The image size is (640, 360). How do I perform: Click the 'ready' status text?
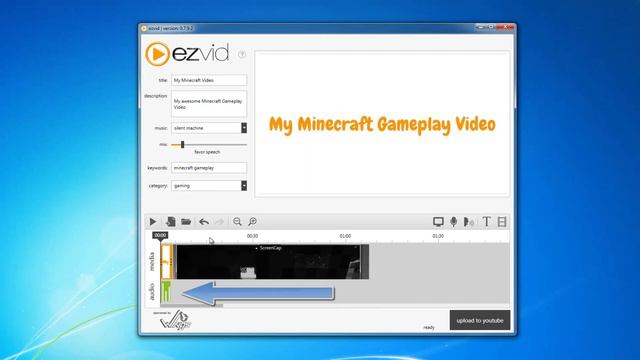429,327
